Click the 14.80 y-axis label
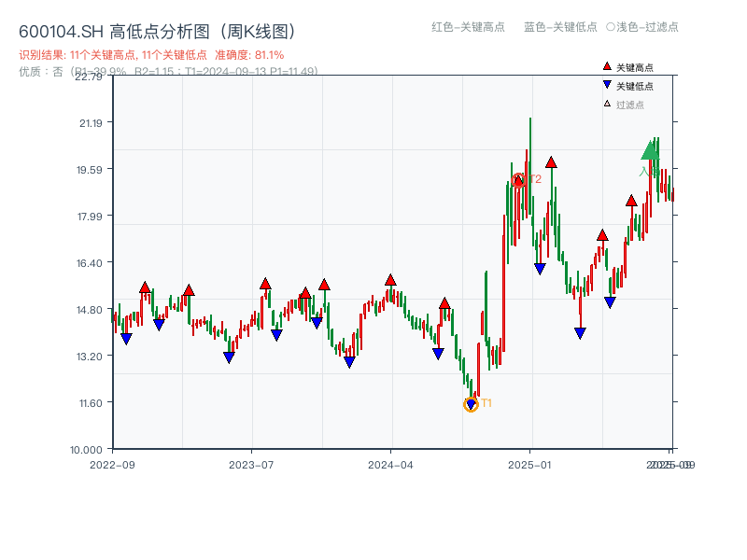747x560 pixels. [90, 310]
